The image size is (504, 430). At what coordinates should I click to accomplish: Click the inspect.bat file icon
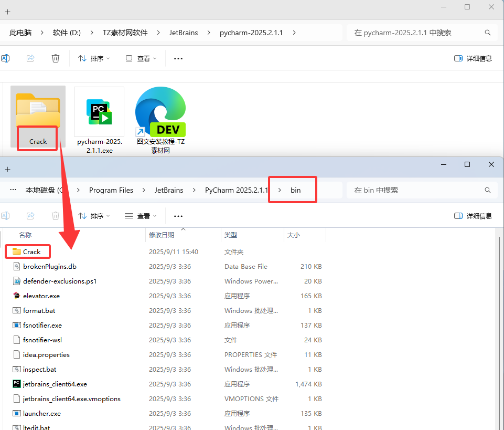17,369
